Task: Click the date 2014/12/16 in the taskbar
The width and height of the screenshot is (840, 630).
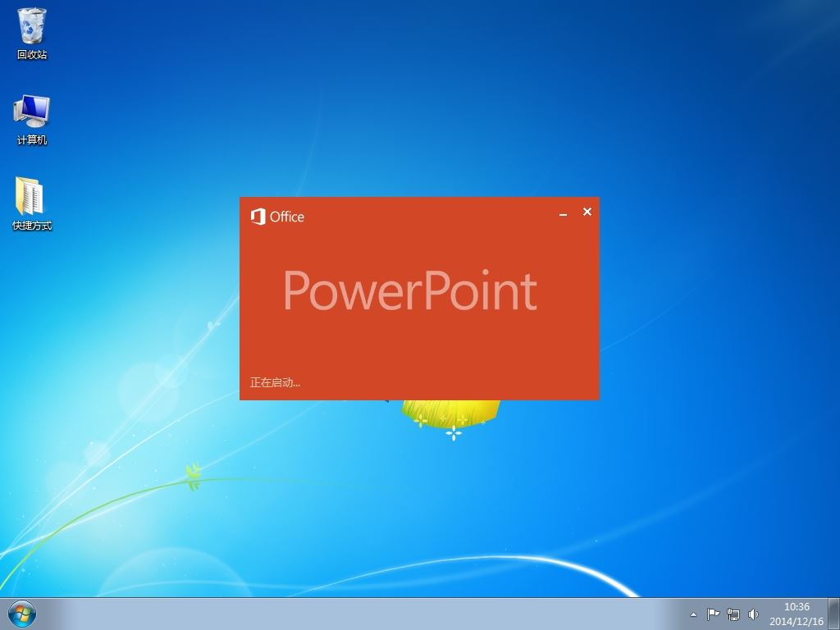Action: 797,622
